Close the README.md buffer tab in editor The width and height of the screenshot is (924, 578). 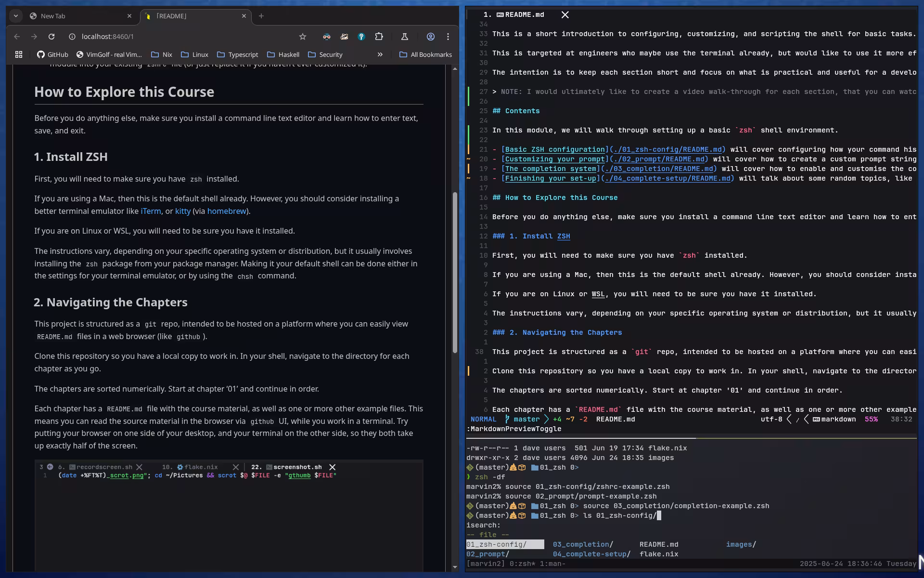[565, 15]
